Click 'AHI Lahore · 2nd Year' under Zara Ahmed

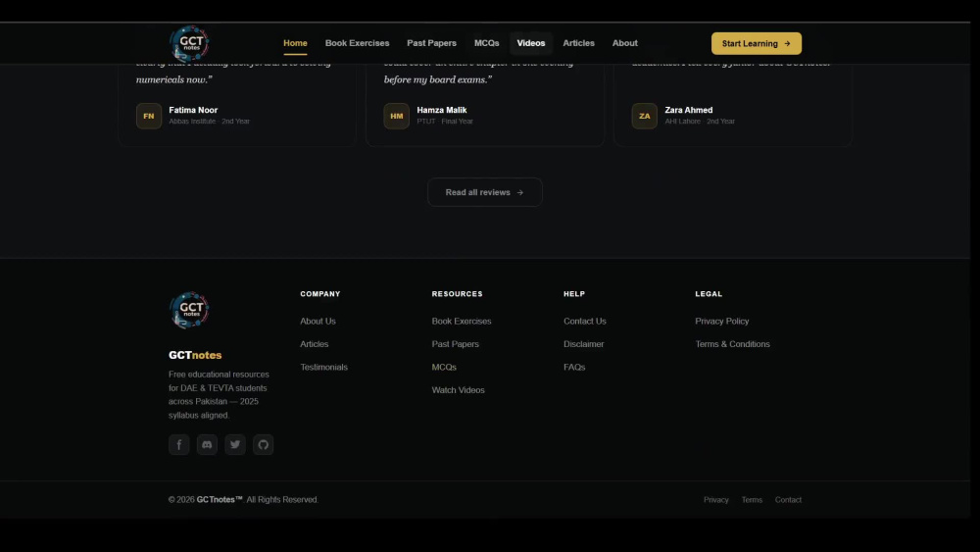[700, 122]
